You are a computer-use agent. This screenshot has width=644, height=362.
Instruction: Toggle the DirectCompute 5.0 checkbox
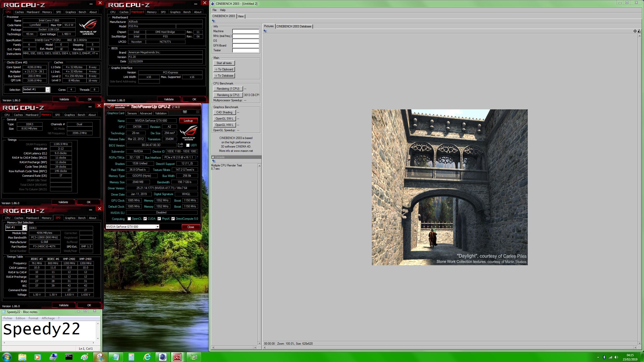(173, 219)
